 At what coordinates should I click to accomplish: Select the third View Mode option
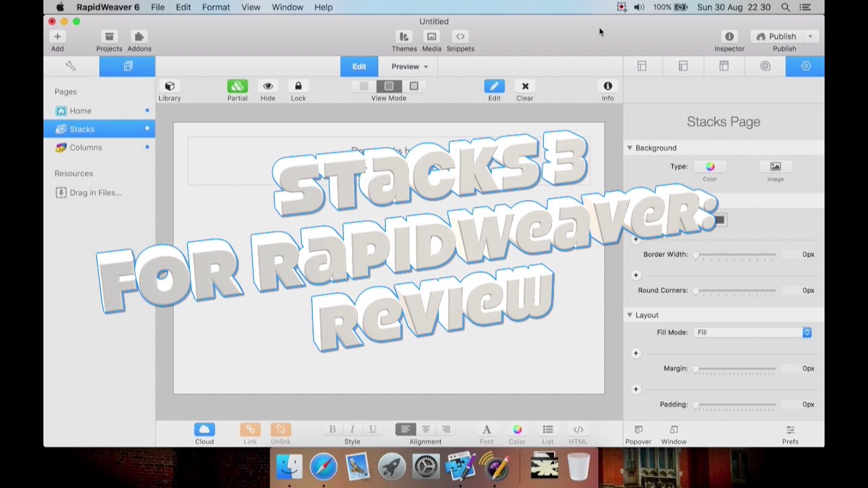[414, 86]
